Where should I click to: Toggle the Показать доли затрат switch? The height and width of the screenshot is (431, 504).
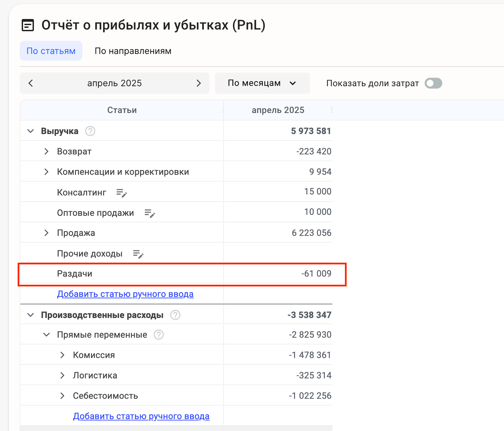point(433,83)
